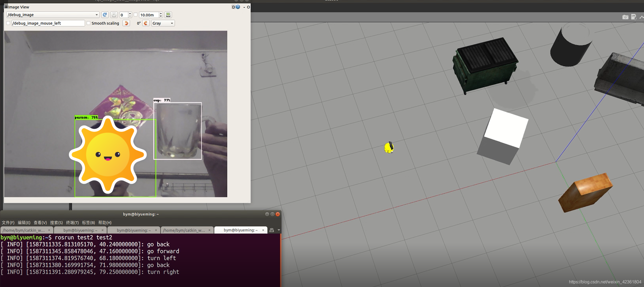
Task: Open the 编辑(E) terminal menu
Action: pos(24,223)
